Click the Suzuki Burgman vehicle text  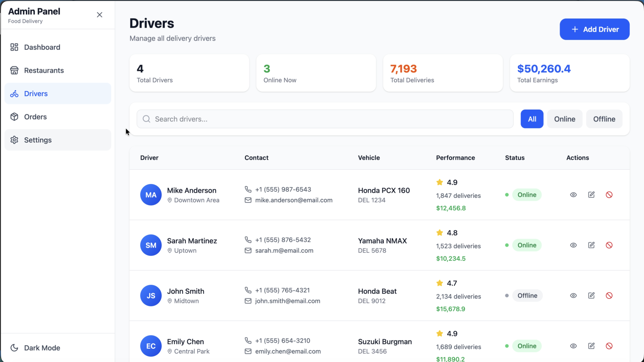pyautogui.click(x=385, y=341)
